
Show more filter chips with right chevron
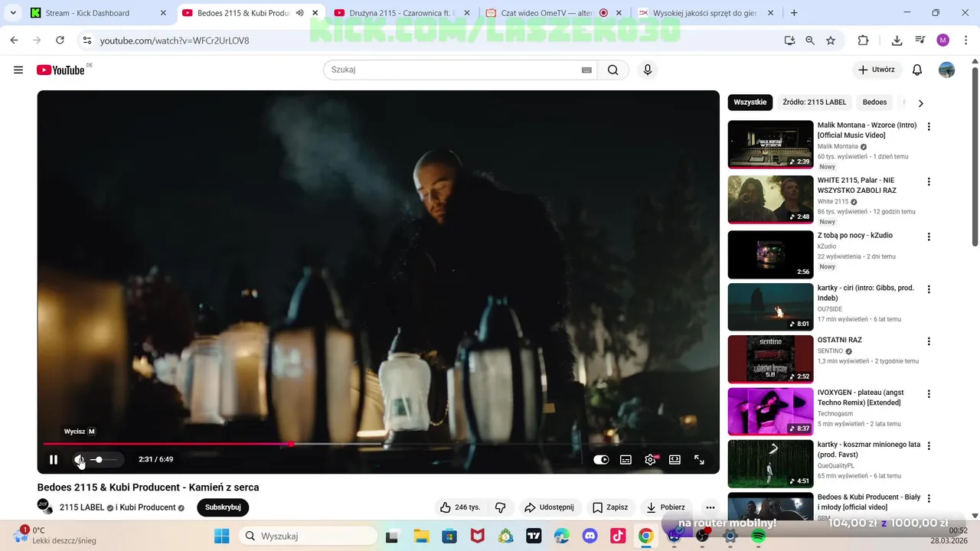(x=921, y=103)
